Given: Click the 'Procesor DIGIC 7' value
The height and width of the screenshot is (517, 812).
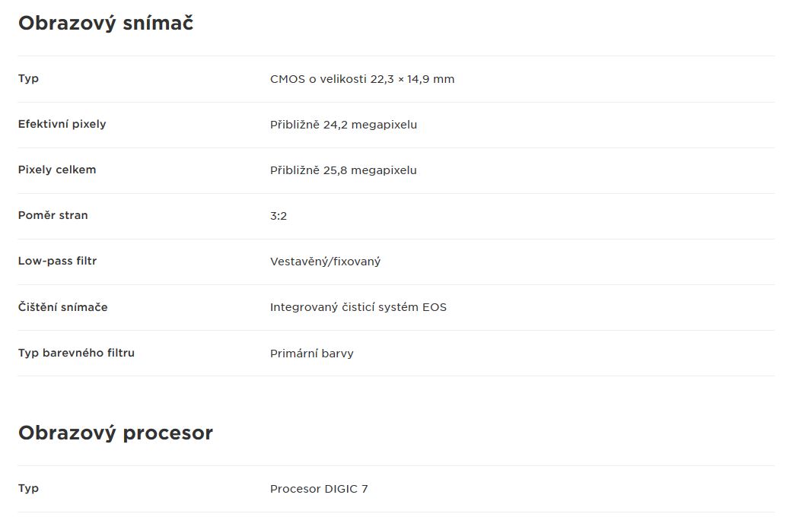Looking at the screenshot, I should point(319,489).
